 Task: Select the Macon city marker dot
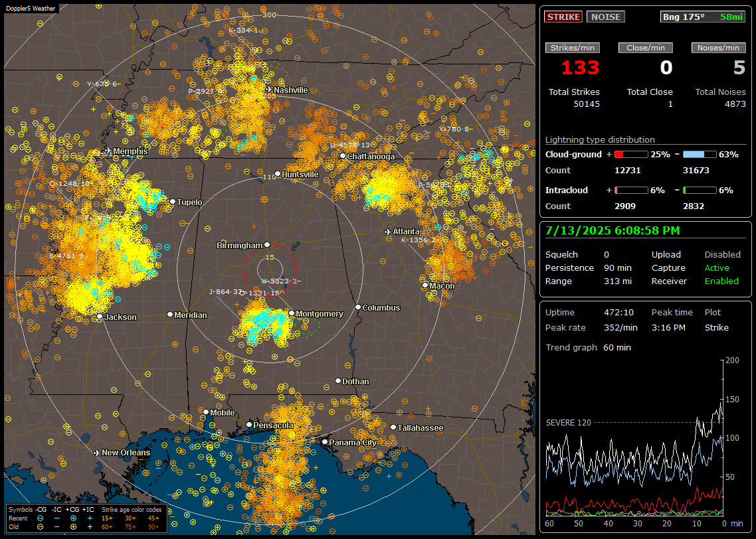[x=425, y=285]
